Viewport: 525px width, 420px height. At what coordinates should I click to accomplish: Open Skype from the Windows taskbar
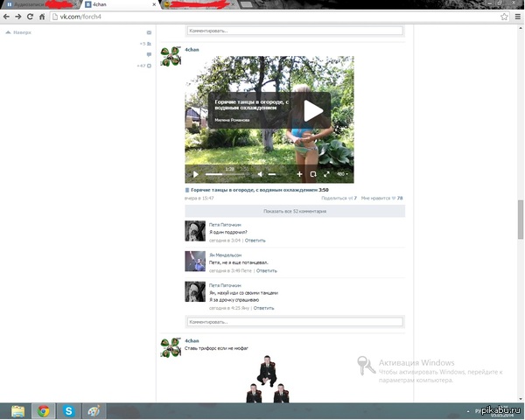click(x=68, y=410)
